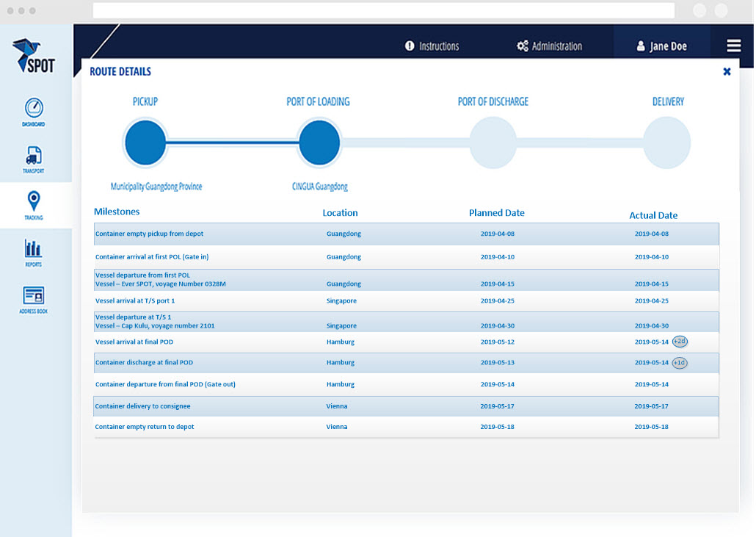Open the hamburger menu icon

point(733,46)
